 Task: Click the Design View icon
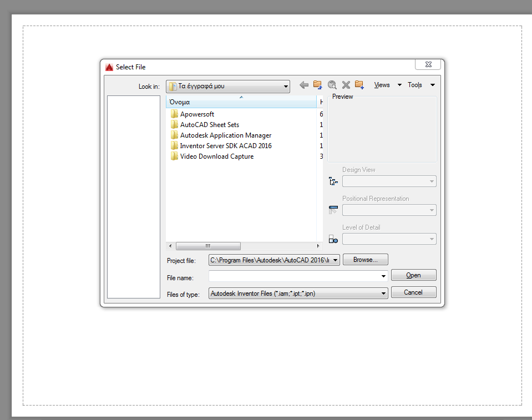click(333, 181)
